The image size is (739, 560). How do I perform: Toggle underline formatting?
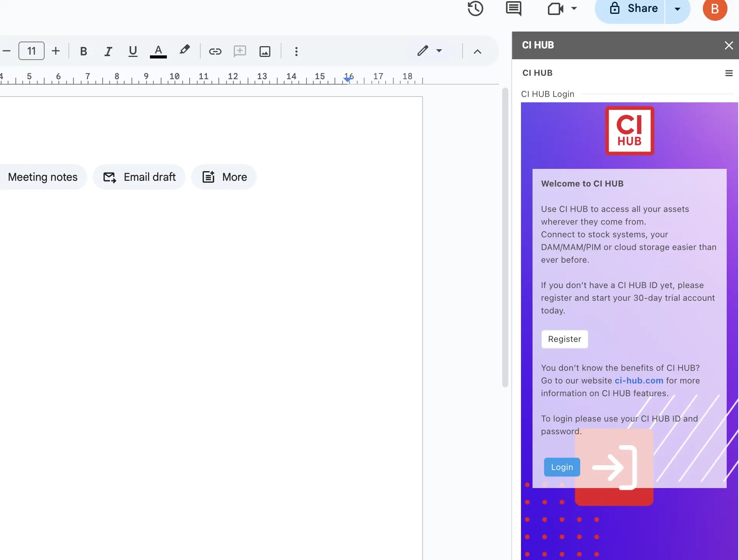coord(133,51)
